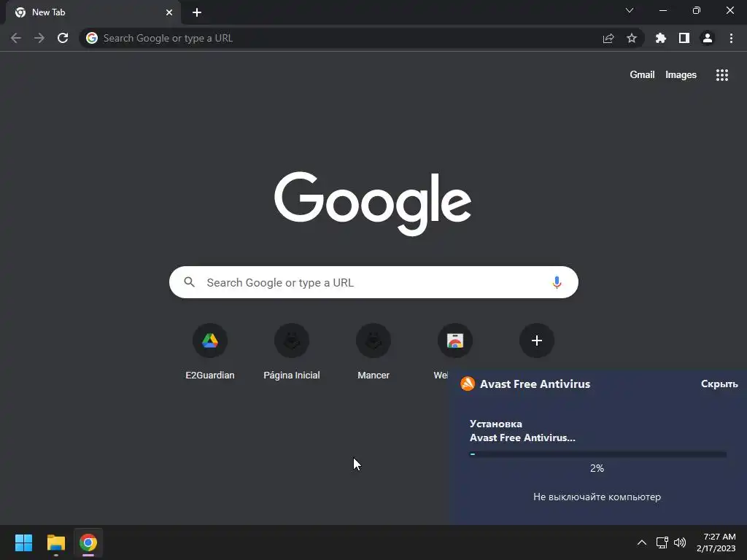Toggle the Chrome side panel

tap(684, 38)
